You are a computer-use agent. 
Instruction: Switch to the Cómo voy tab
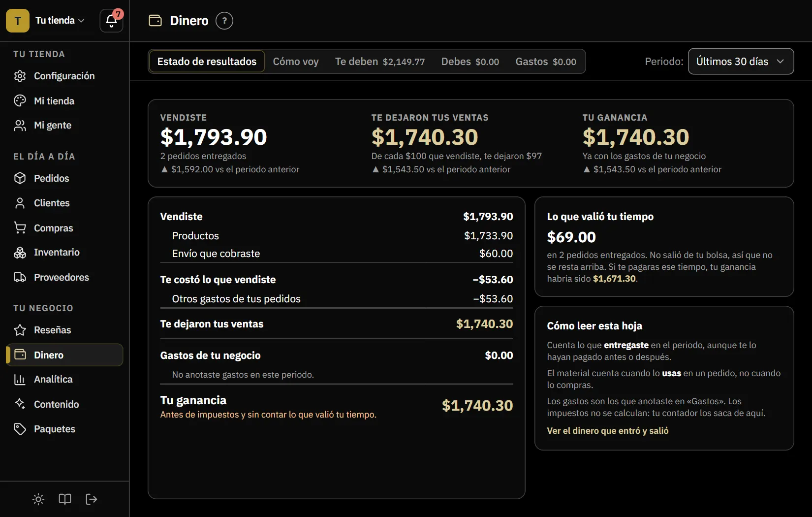click(296, 62)
